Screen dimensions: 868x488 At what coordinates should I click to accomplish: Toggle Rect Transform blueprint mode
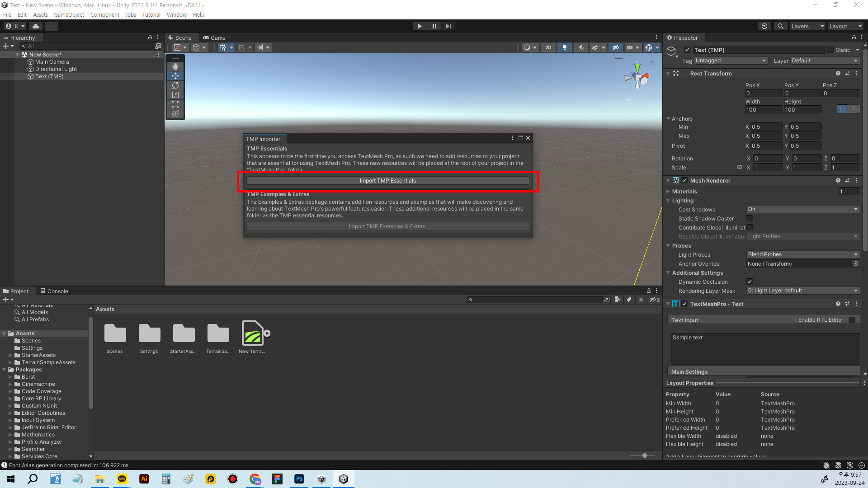coord(842,109)
